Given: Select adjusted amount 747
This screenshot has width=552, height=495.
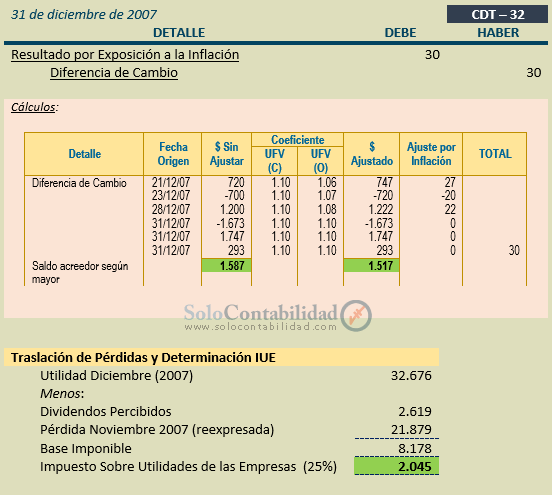Looking at the screenshot, I should 384,182.
